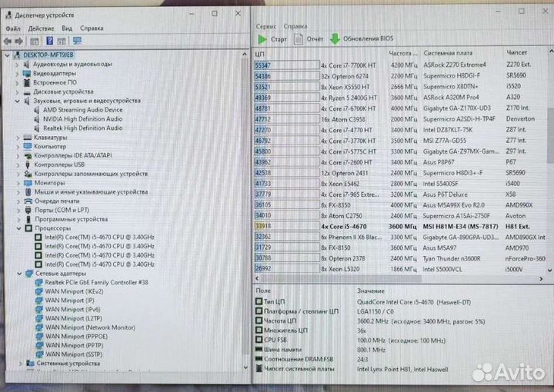Select the first Intel Core i5-4670 CPU entry
554x392 pixels.
pyautogui.click(x=99, y=237)
